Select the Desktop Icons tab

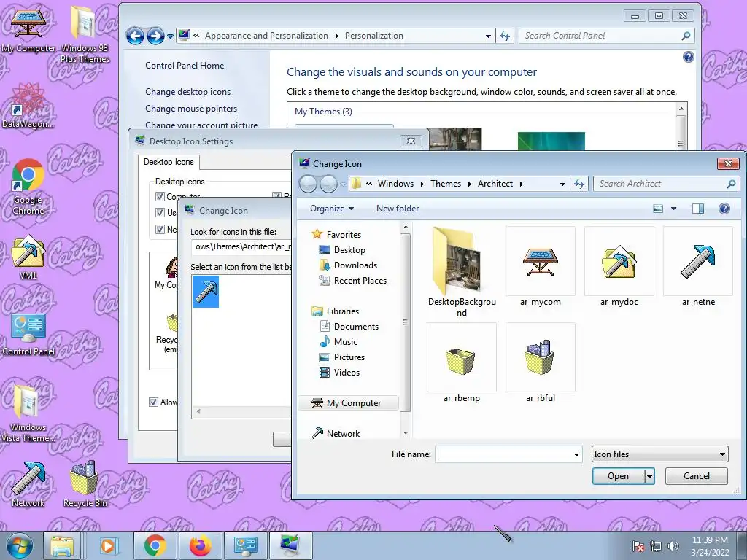169,162
